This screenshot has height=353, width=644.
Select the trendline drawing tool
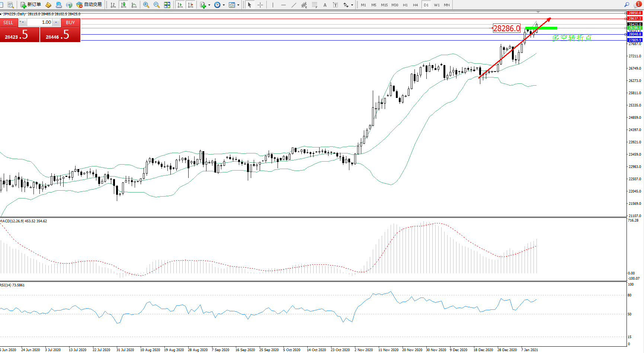[294, 5]
